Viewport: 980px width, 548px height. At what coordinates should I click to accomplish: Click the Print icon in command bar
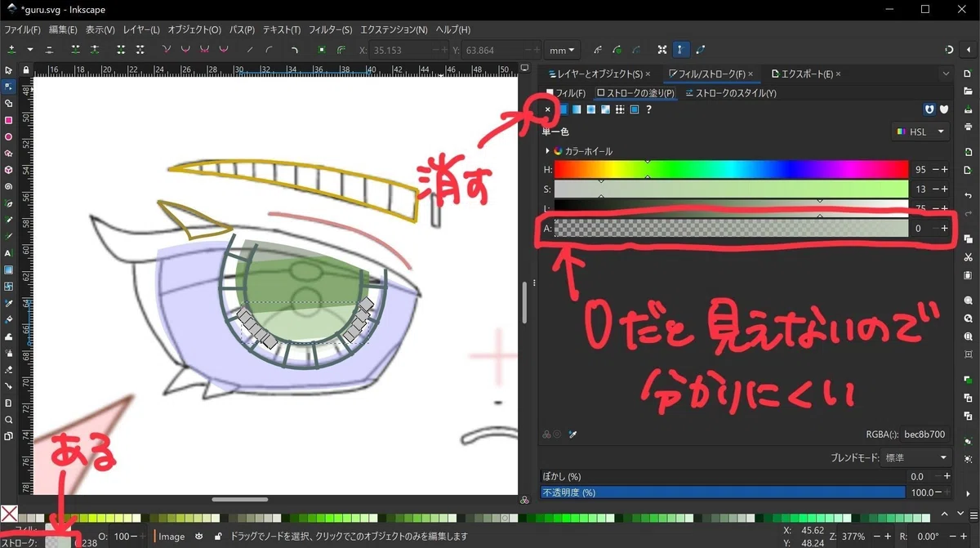(x=968, y=127)
